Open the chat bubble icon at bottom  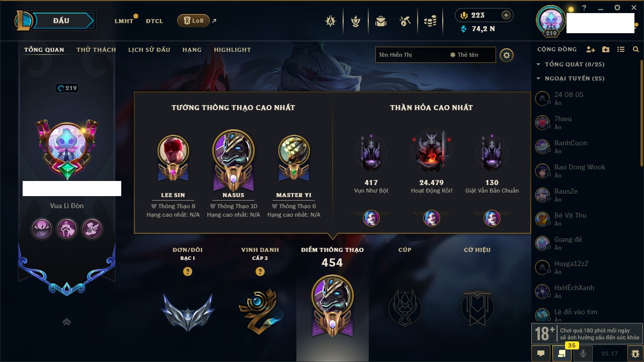pos(541,353)
